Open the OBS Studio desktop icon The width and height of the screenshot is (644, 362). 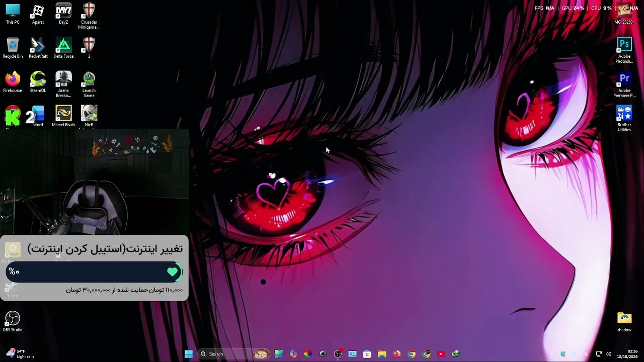coord(13,322)
